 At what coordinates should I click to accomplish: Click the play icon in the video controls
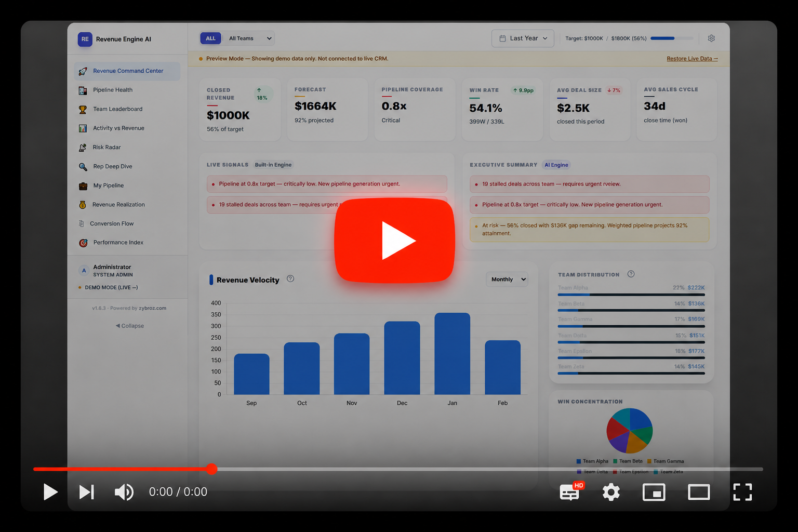point(50,491)
